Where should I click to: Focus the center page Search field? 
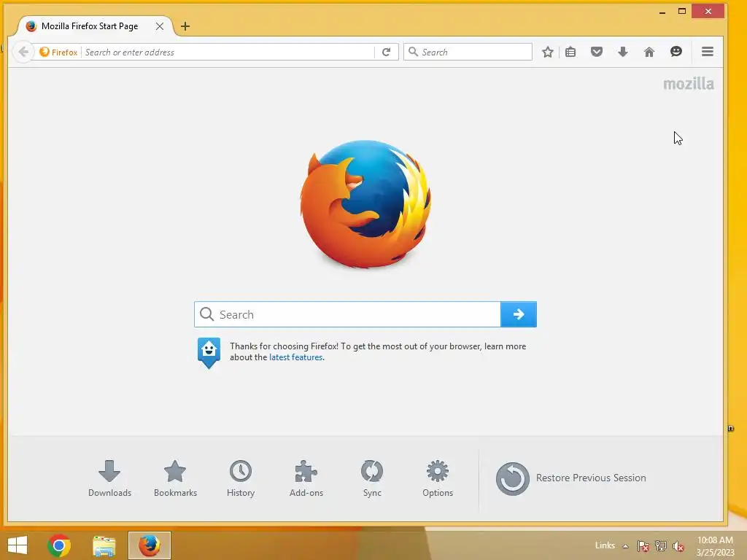pyautogui.click(x=347, y=314)
